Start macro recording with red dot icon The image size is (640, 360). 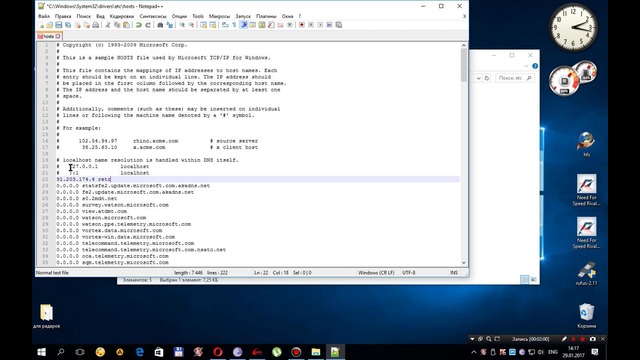pyautogui.click(x=302, y=25)
